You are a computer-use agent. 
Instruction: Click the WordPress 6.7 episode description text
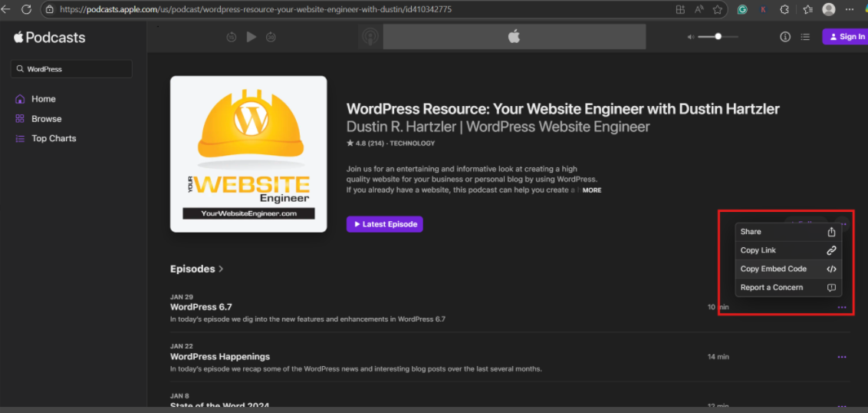(307, 319)
